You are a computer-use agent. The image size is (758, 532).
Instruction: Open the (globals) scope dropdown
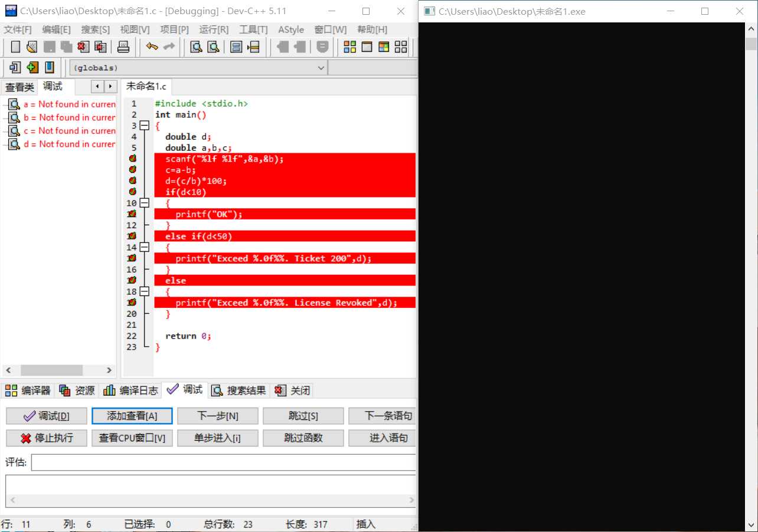coord(321,68)
